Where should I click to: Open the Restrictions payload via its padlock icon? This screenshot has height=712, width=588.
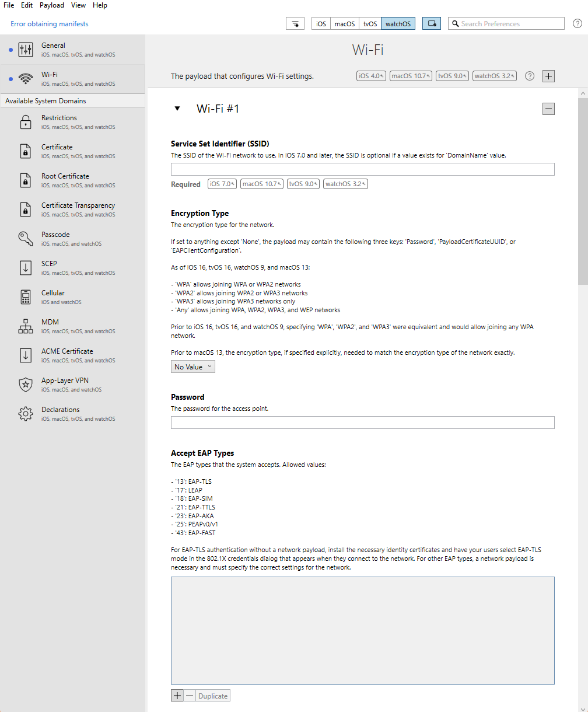[26, 122]
